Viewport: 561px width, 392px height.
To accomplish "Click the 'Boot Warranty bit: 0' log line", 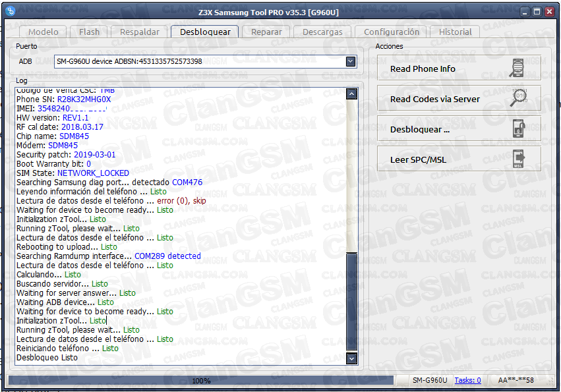I will pyautogui.click(x=53, y=164).
